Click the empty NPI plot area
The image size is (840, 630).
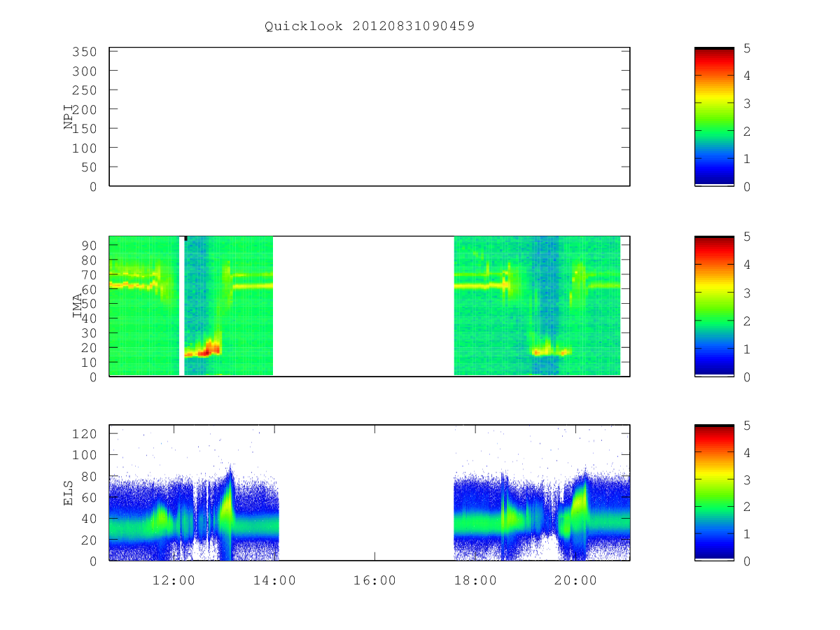370,117
